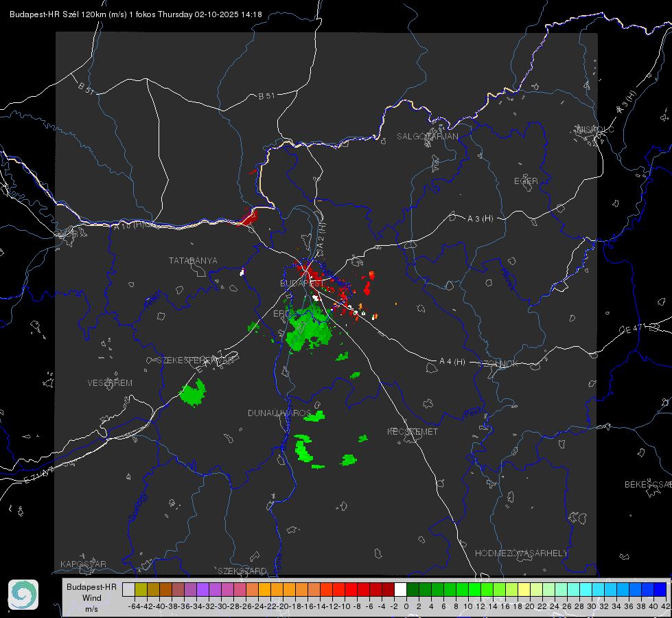Click the TATABÁNYA city label
The image size is (672, 618).
pyautogui.click(x=193, y=260)
